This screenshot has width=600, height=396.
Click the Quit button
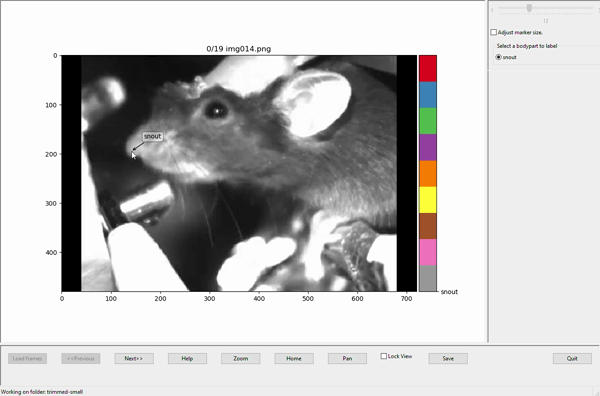572,359
